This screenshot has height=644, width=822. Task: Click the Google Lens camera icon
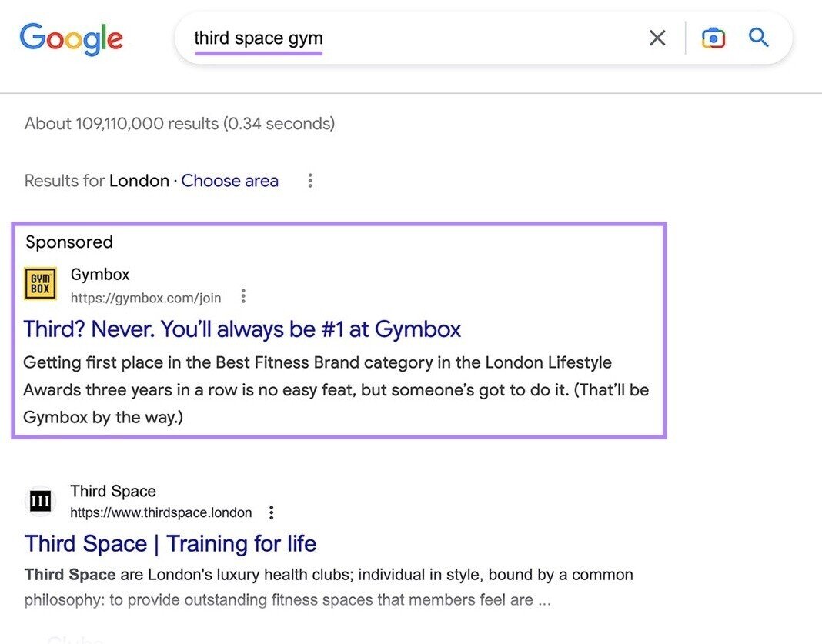(713, 38)
